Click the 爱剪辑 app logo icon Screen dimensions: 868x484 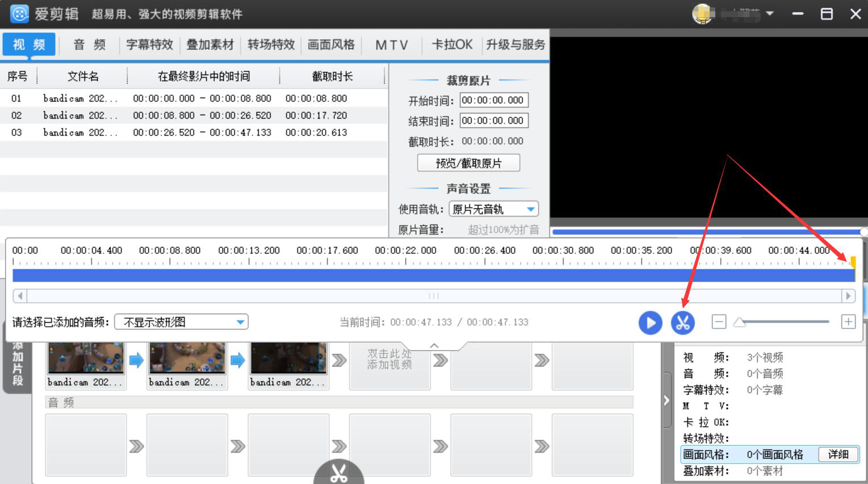[x=19, y=14]
